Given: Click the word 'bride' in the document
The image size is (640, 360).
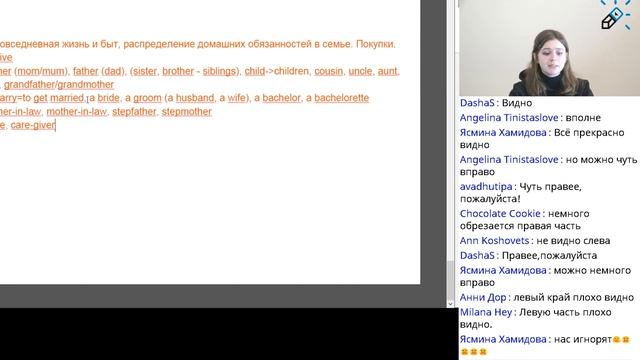Looking at the screenshot, I should click(x=109, y=98).
